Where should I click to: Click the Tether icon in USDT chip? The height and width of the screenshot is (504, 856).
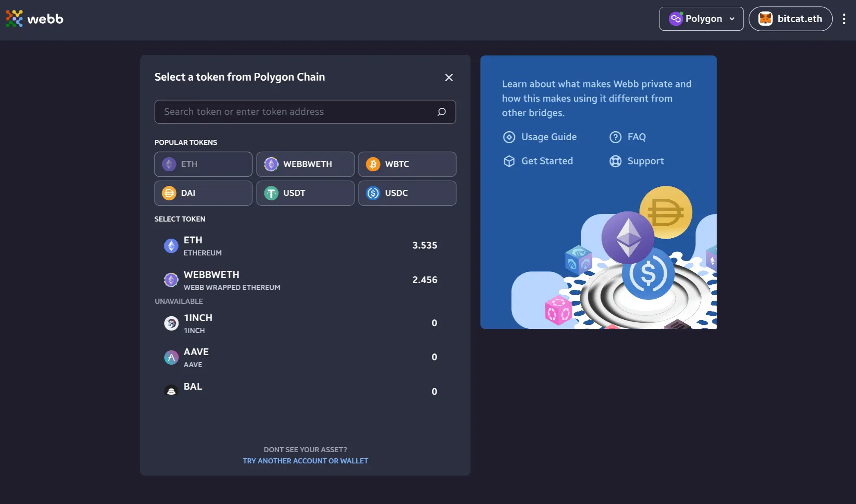(271, 193)
